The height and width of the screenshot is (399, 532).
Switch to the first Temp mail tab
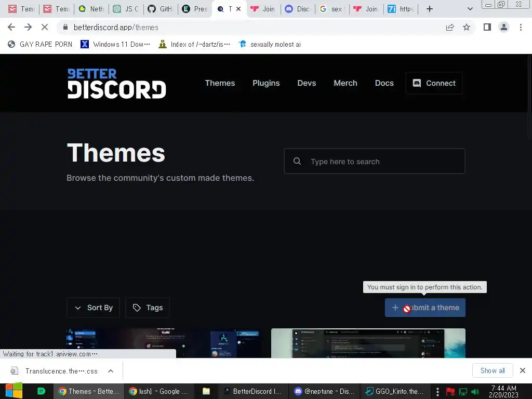[21, 9]
